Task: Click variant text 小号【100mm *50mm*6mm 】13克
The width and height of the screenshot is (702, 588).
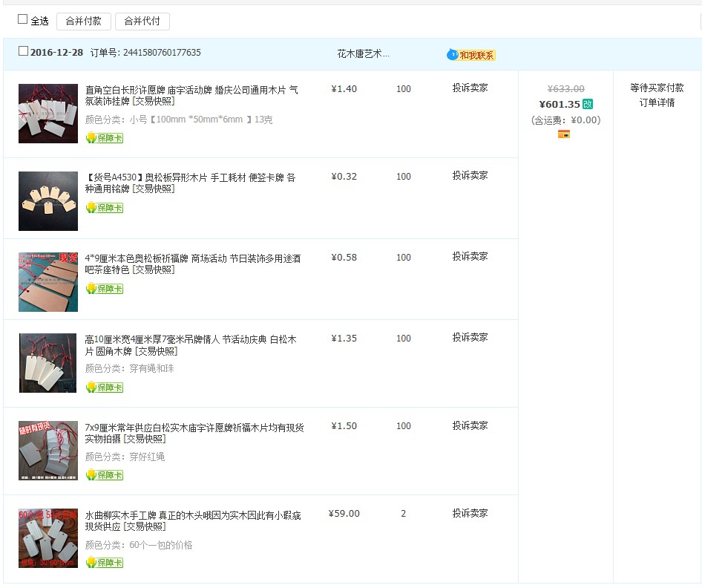Action: click(200, 120)
